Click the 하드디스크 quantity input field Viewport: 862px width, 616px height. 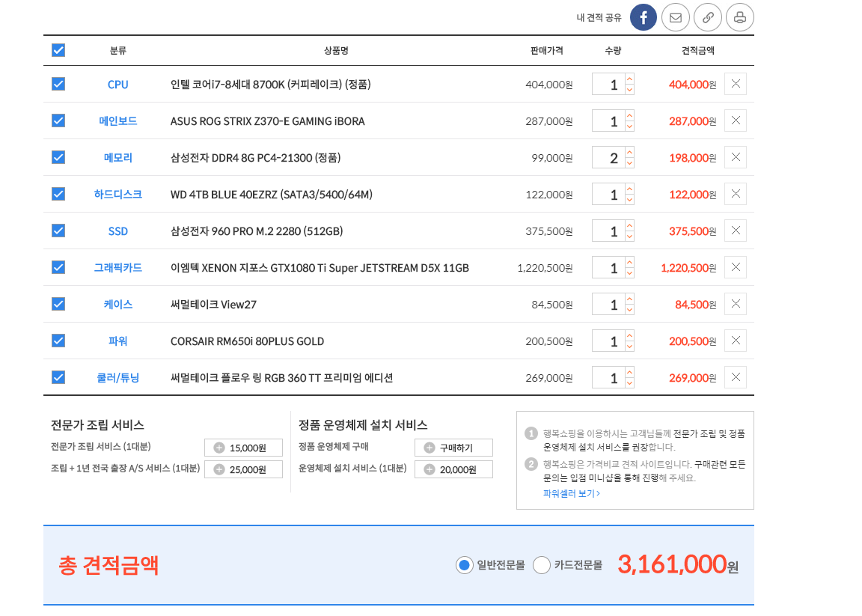click(x=608, y=195)
